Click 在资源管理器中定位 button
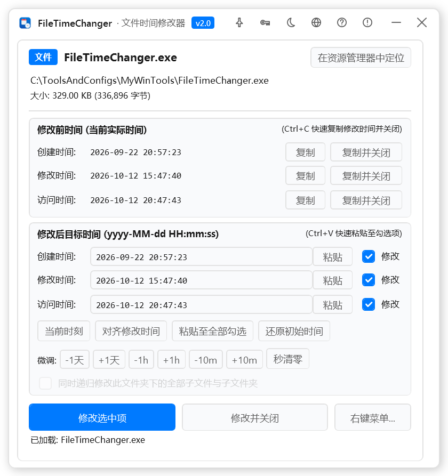The width and height of the screenshot is (448, 476). [361, 58]
